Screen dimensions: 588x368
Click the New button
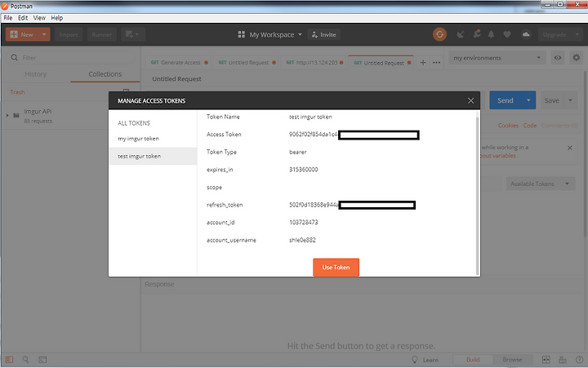click(x=22, y=34)
